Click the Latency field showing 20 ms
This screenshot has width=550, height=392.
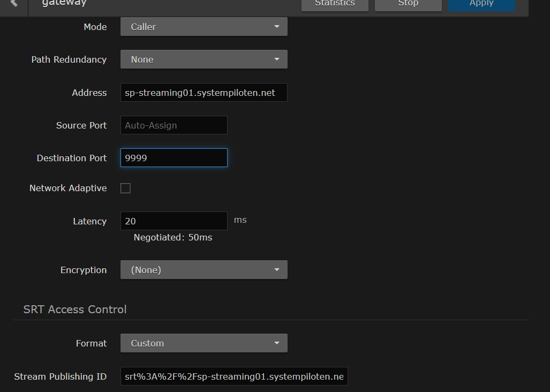174,221
